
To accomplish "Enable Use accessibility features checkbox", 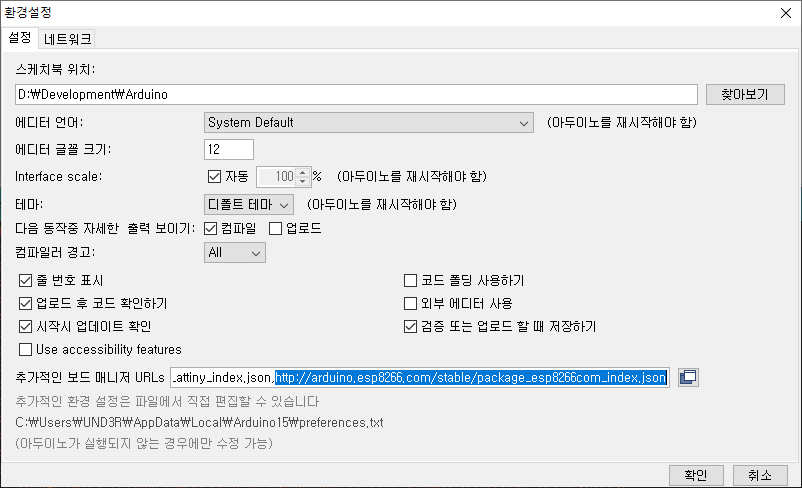I will [25, 349].
